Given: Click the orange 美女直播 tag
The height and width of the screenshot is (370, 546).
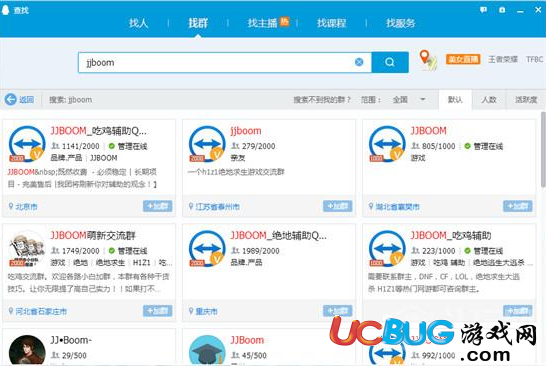Looking at the screenshot, I should pyautogui.click(x=463, y=60).
